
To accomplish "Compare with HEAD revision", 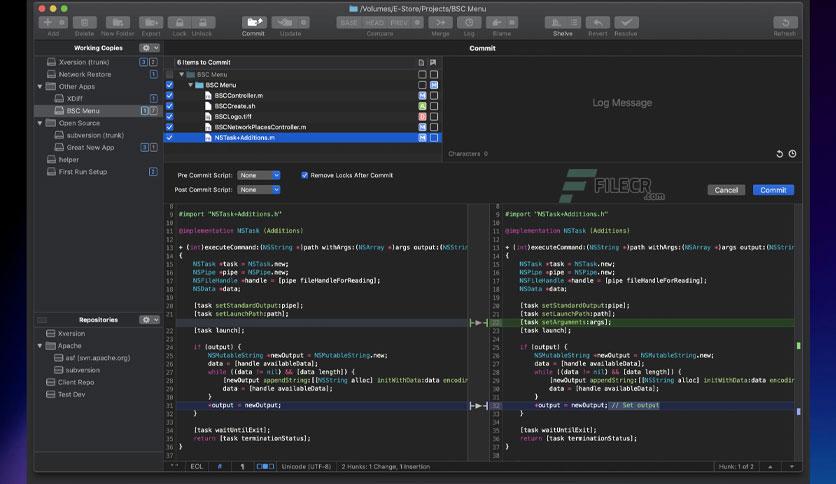I will coord(374,22).
